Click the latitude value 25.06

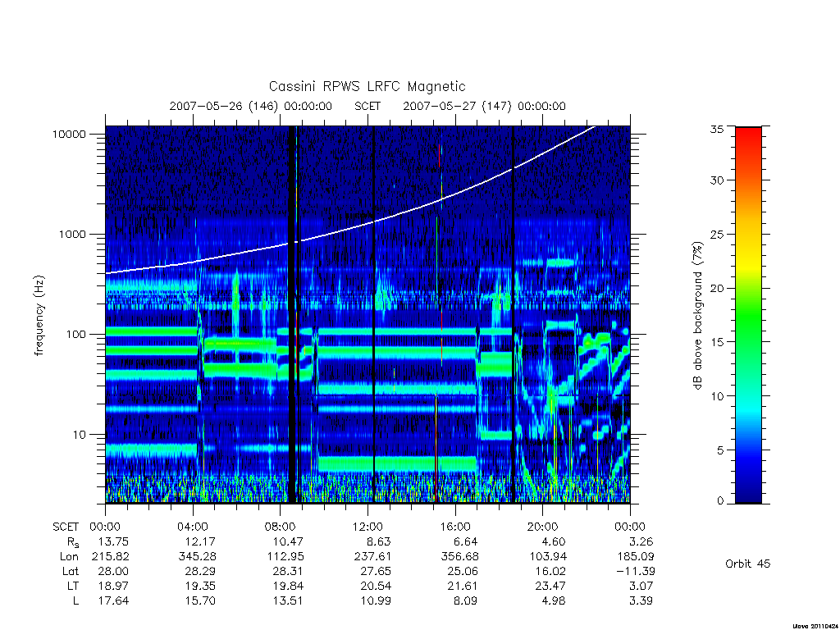(x=463, y=571)
